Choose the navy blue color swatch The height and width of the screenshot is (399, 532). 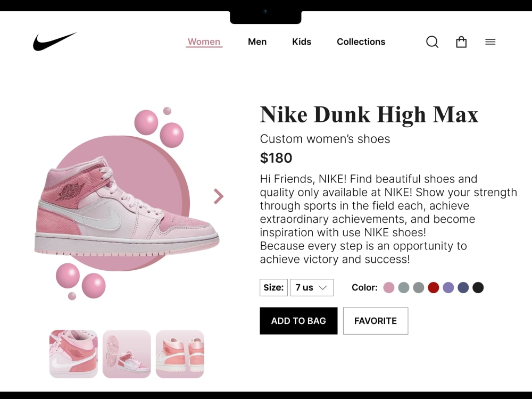point(463,287)
